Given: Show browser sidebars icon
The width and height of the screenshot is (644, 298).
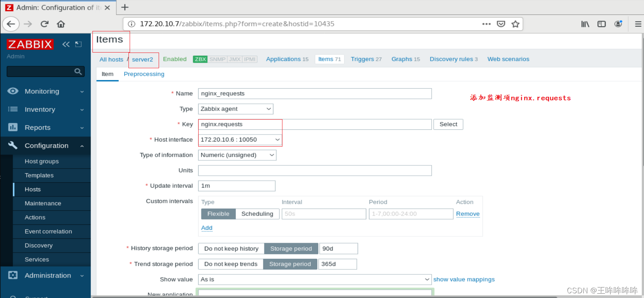Looking at the screenshot, I should pos(602,24).
